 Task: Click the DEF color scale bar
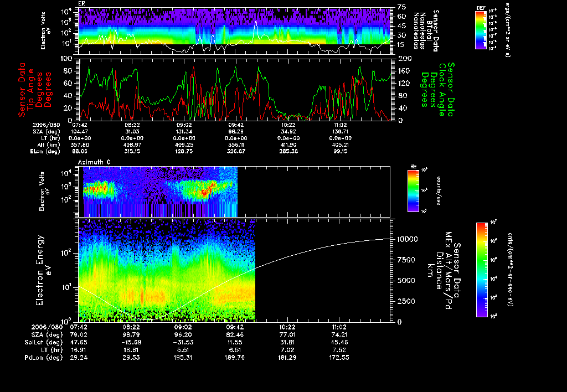(x=481, y=30)
